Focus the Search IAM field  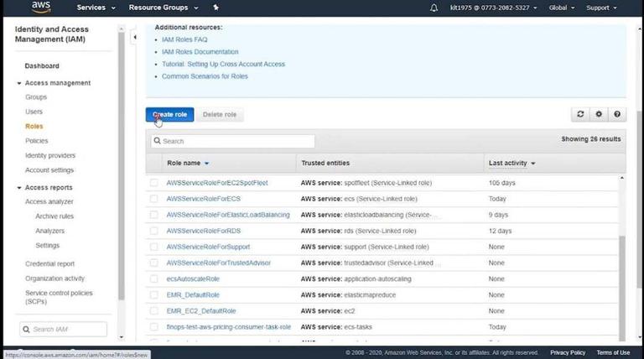click(x=63, y=330)
